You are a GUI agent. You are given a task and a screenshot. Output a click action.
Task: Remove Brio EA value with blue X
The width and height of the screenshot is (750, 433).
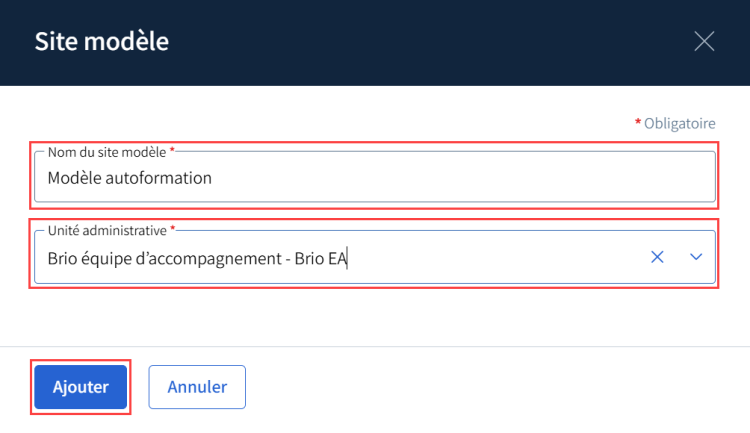[657, 257]
